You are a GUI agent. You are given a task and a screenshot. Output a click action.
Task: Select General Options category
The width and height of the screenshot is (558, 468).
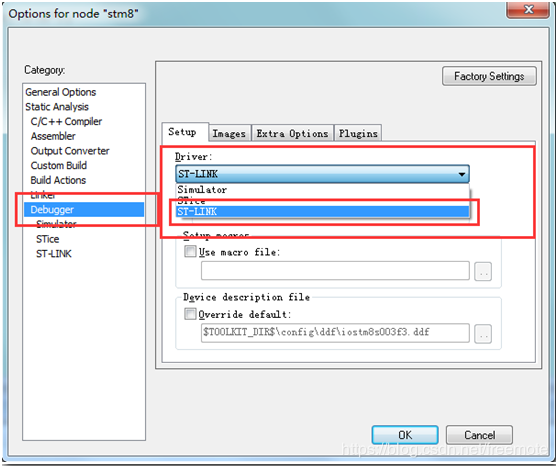(60, 92)
